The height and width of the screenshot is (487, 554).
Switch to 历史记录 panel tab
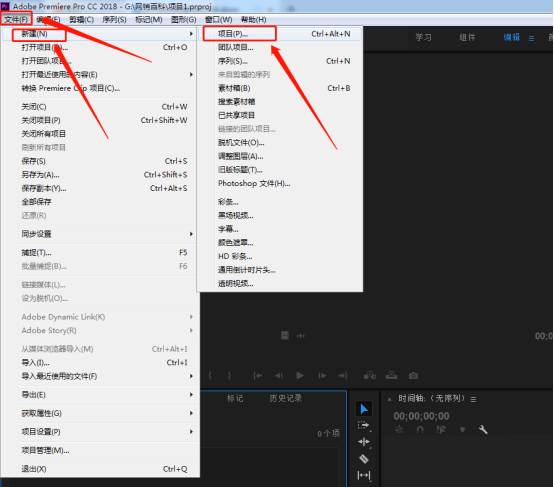coord(285,398)
